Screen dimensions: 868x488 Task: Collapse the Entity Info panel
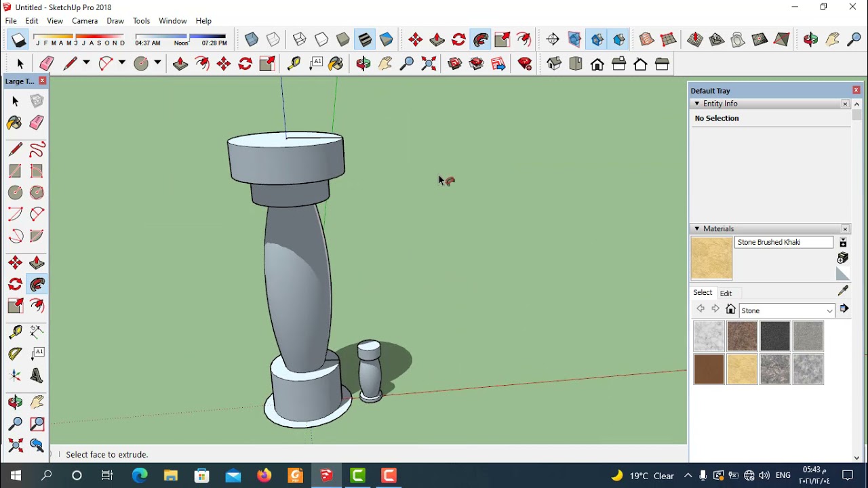click(x=696, y=104)
